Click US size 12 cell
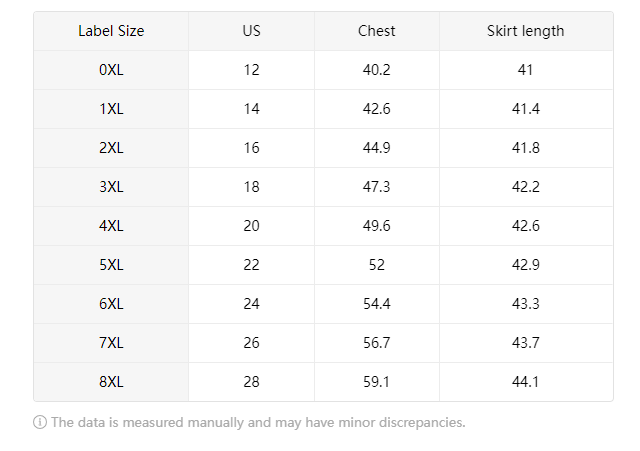Viewport: 640px width, 451px height. pyautogui.click(x=251, y=70)
